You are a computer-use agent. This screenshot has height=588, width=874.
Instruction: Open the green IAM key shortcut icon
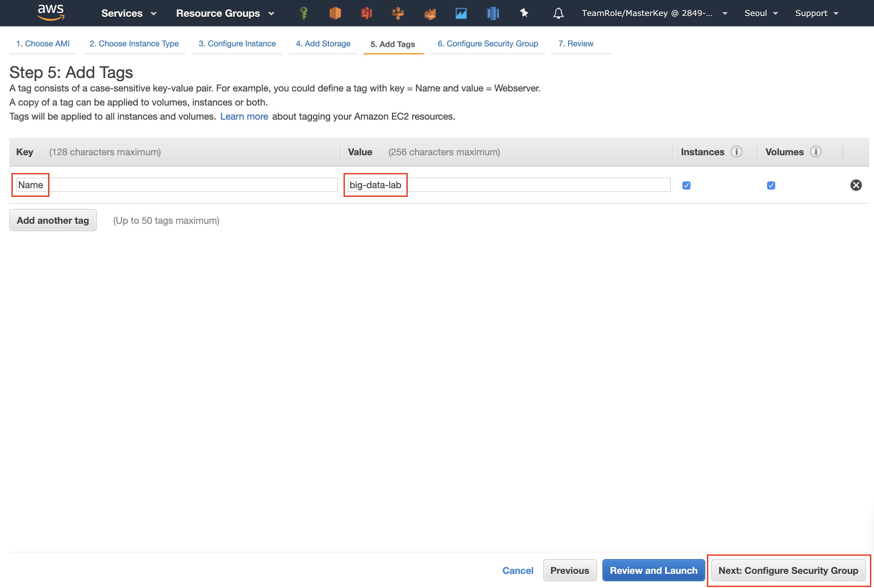pos(303,13)
